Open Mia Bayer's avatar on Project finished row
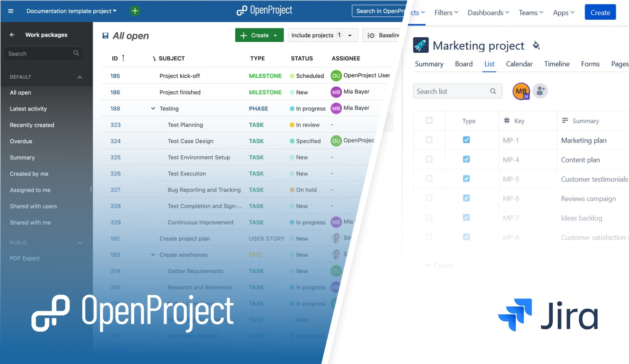 tap(336, 92)
